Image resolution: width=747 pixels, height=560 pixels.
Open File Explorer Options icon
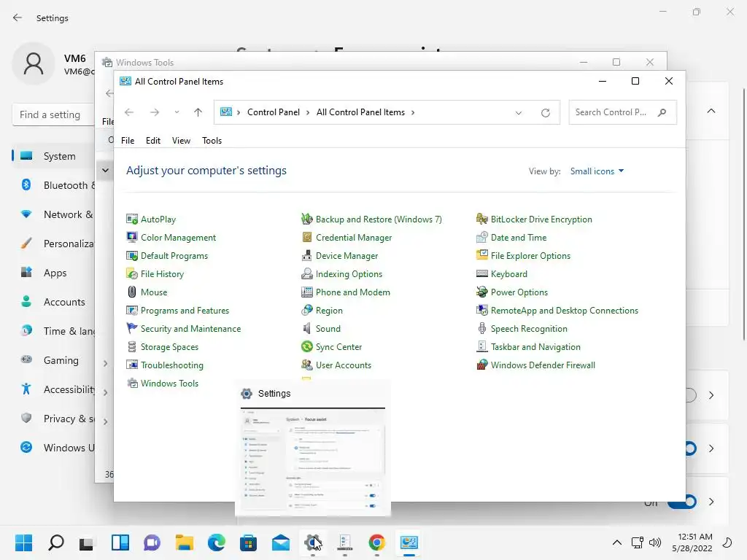(482, 256)
